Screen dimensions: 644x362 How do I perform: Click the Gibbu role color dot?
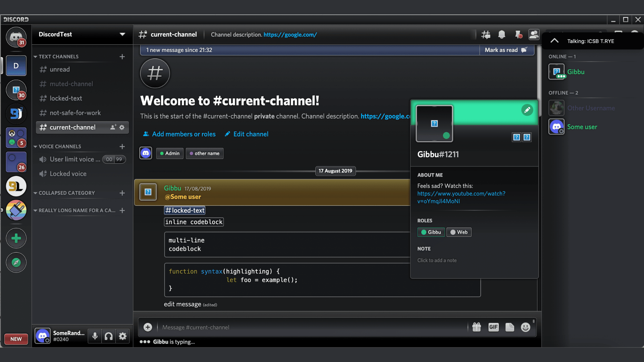[424, 232]
